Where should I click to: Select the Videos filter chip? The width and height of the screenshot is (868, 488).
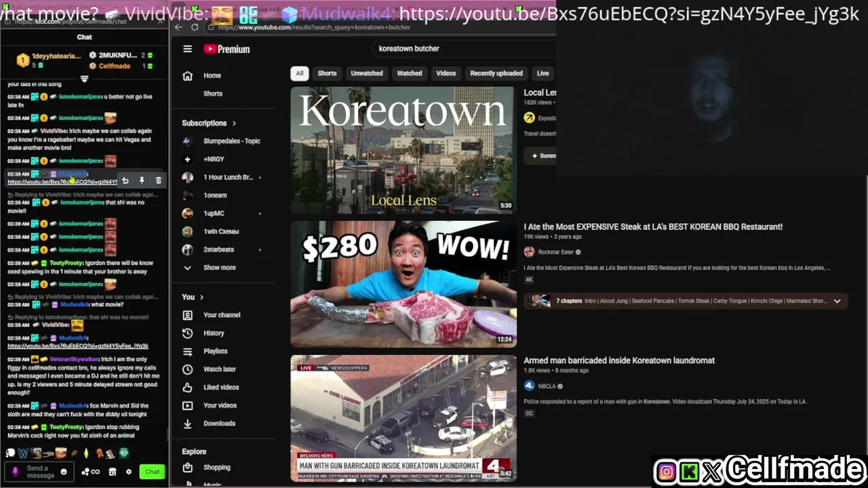[x=446, y=73]
